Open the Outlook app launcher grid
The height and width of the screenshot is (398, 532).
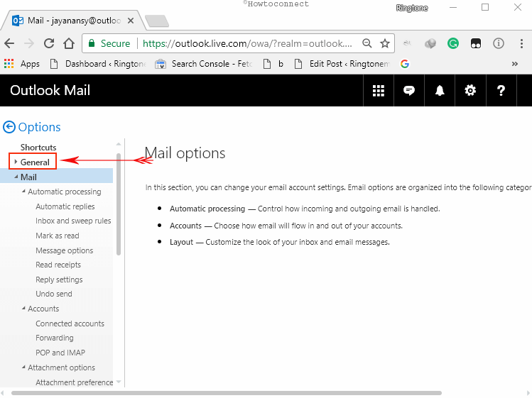click(379, 91)
